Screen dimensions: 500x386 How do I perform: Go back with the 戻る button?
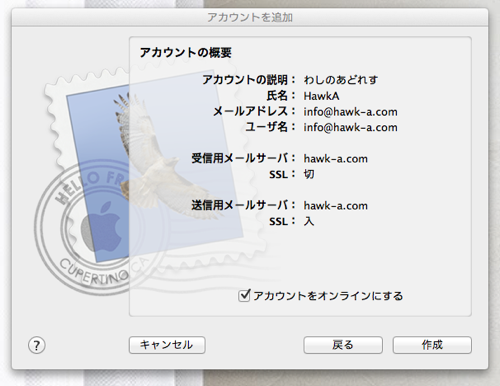click(343, 345)
